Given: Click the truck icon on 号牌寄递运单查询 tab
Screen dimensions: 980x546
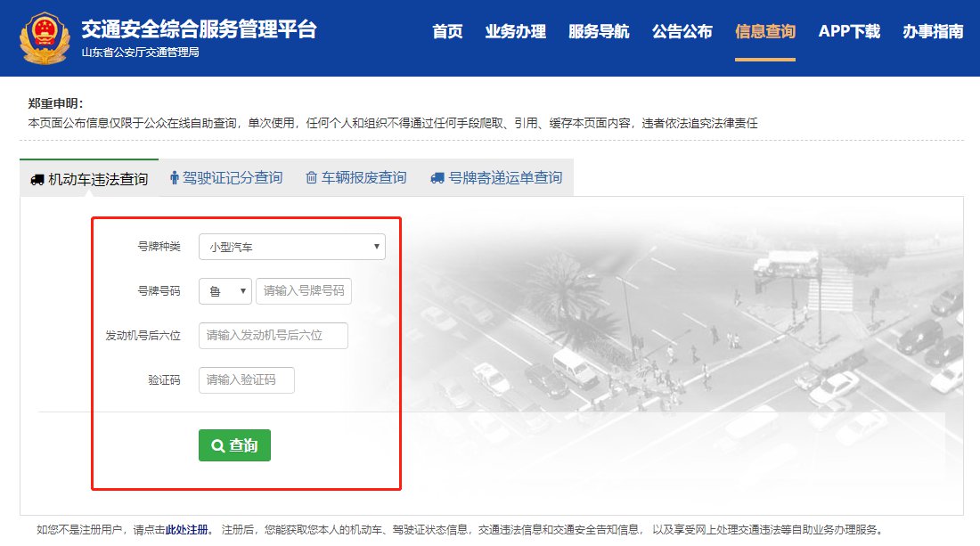Looking at the screenshot, I should tap(437, 178).
